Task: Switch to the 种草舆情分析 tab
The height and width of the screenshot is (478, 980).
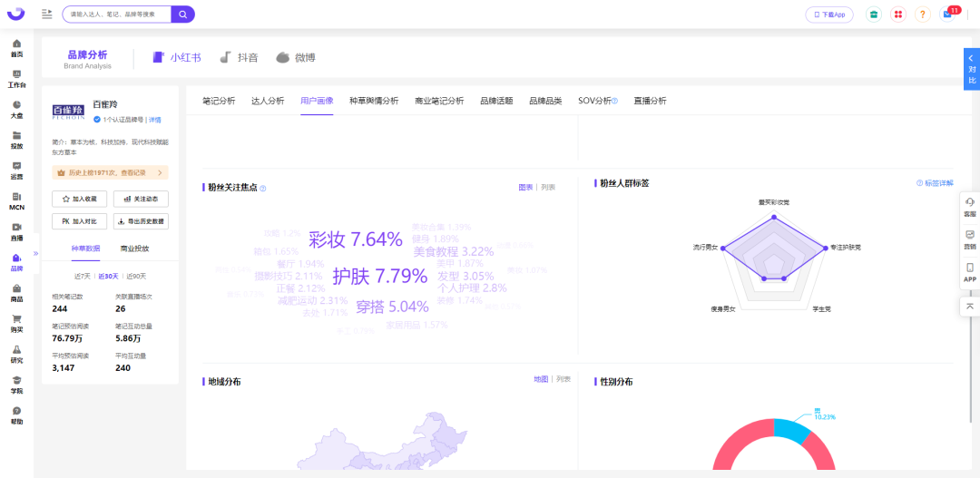Action: tap(374, 101)
